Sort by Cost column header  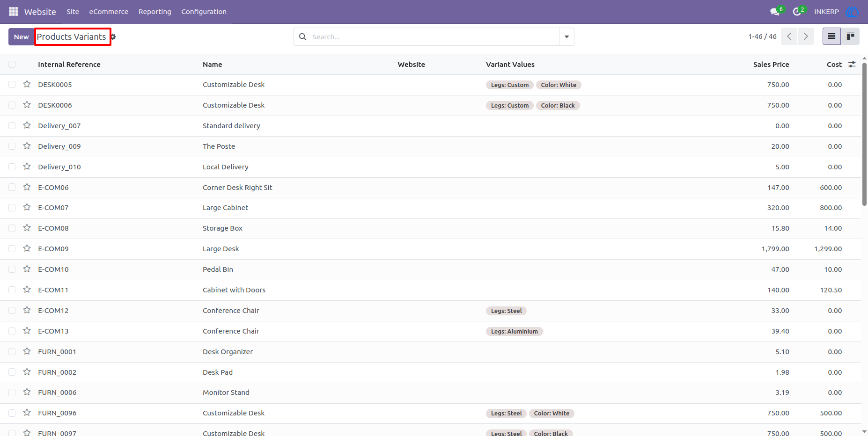(834, 65)
